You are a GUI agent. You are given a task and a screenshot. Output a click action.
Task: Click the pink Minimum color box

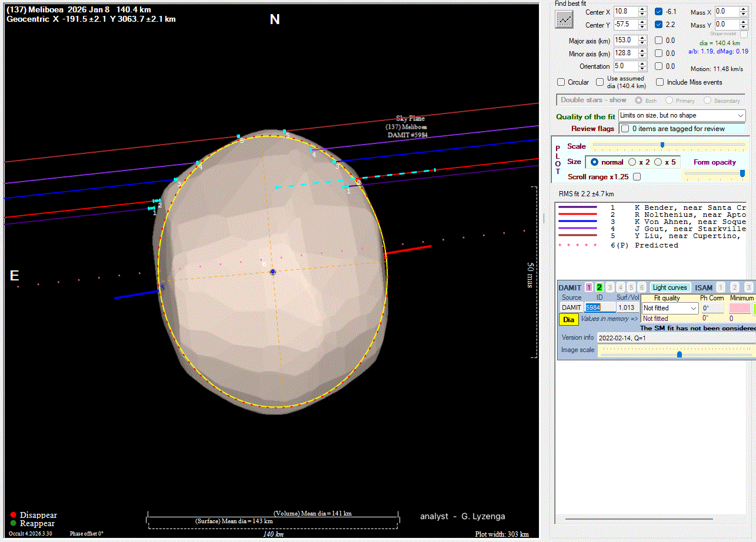click(740, 308)
